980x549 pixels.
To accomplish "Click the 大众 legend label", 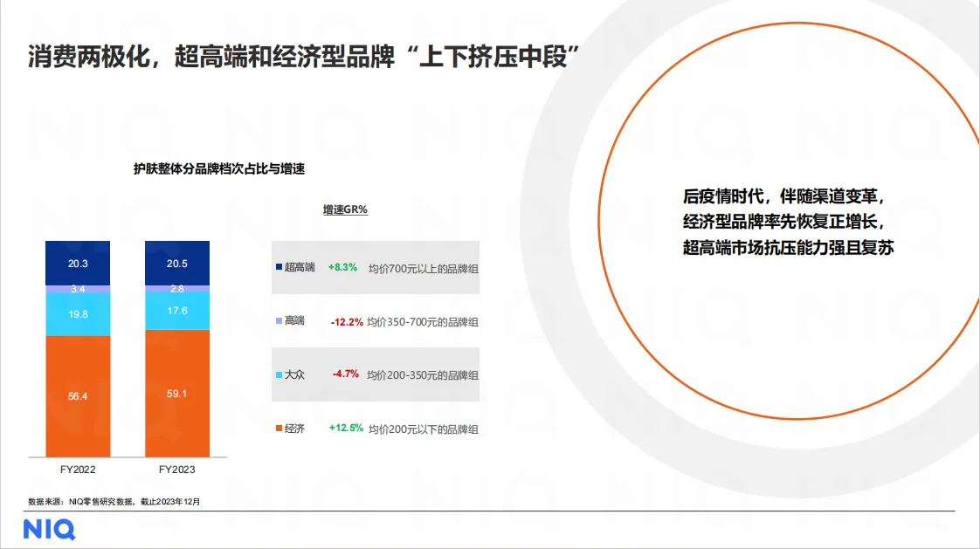I will coord(294,374).
